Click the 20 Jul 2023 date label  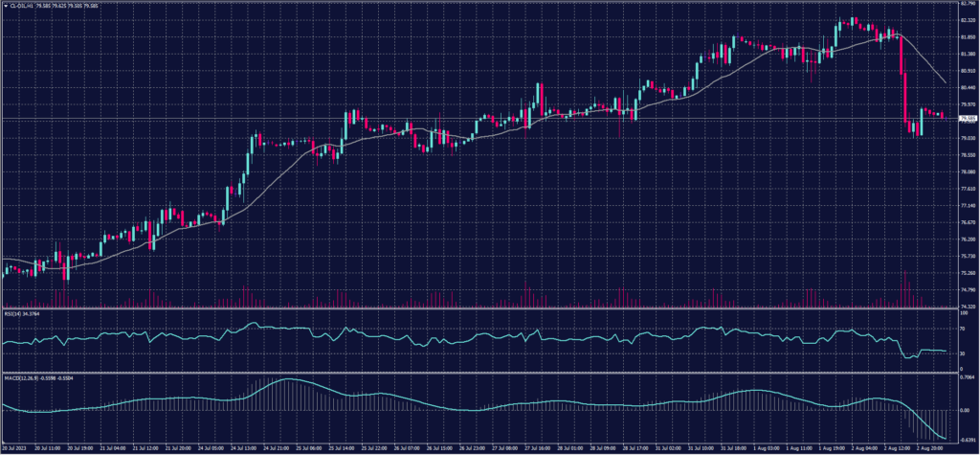click(15, 447)
